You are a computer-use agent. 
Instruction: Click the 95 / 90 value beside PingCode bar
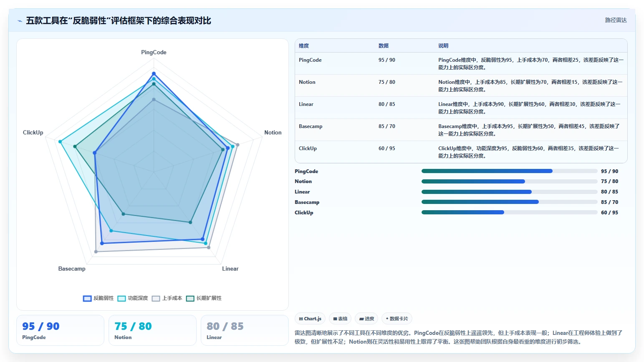click(610, 171)
